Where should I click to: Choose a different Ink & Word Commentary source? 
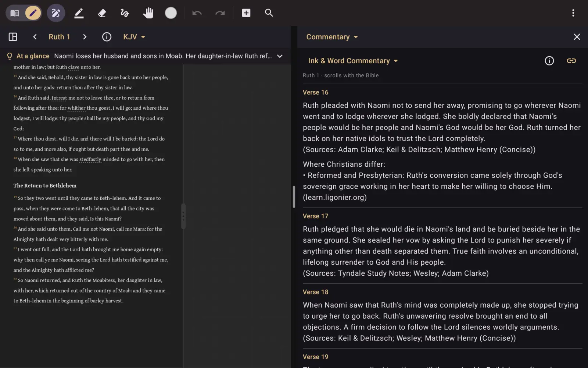(353, 61)
